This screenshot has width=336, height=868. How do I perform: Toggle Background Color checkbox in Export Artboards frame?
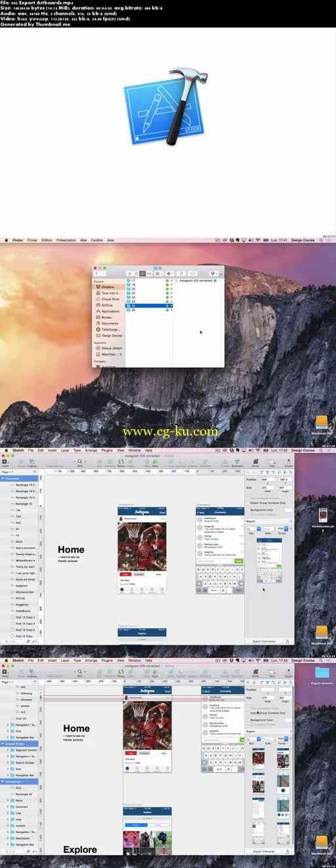[248, 720]
